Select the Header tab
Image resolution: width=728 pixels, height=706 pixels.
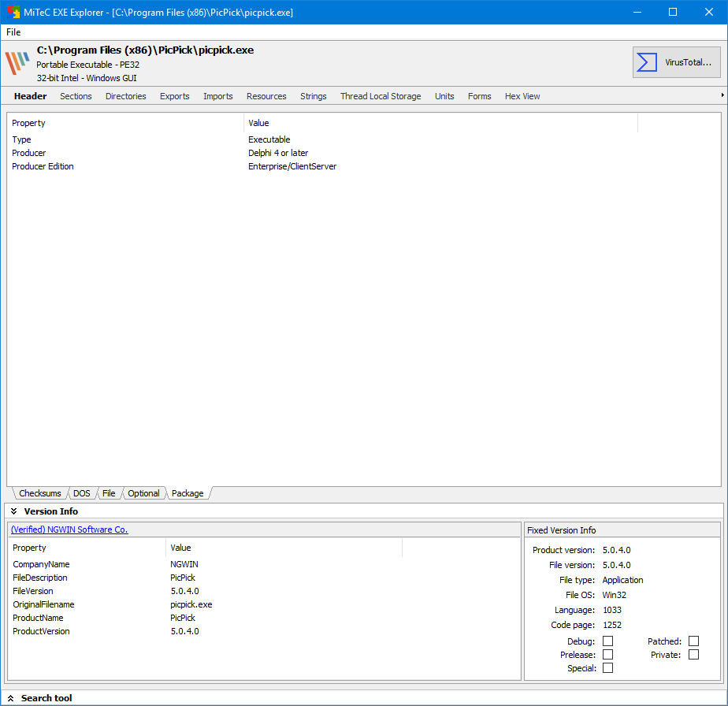click(x=30, y=96)
